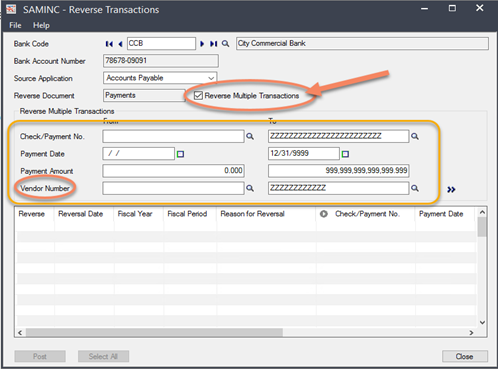
Task: Click the horizontal scroll right arrow
Action: click(471, 333)
